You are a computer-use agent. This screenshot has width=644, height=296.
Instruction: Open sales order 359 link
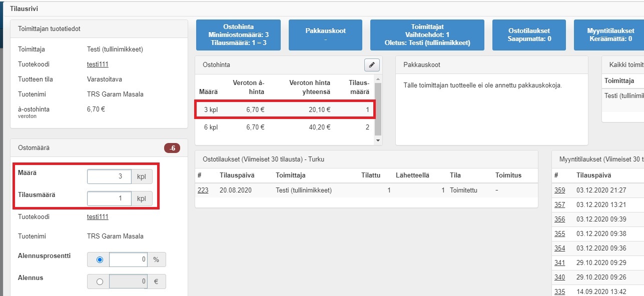559,190
